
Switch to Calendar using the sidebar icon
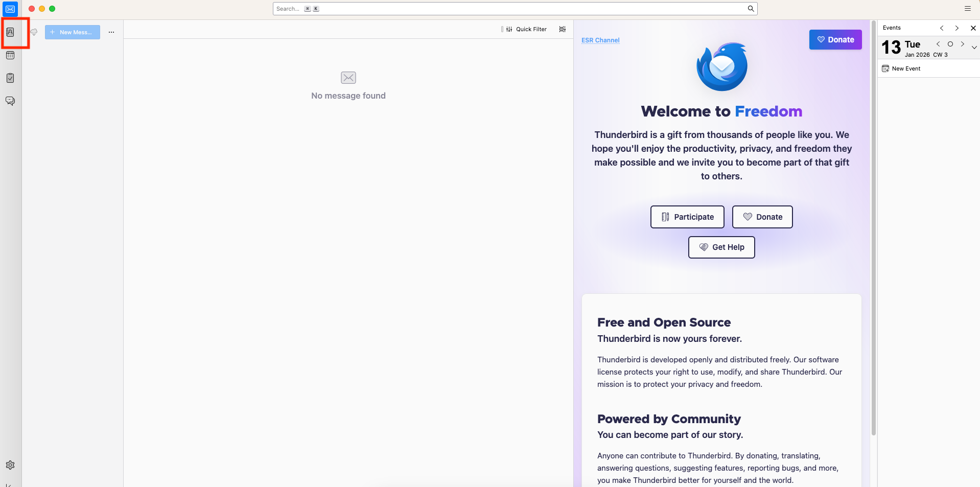(x=10, y=55)
